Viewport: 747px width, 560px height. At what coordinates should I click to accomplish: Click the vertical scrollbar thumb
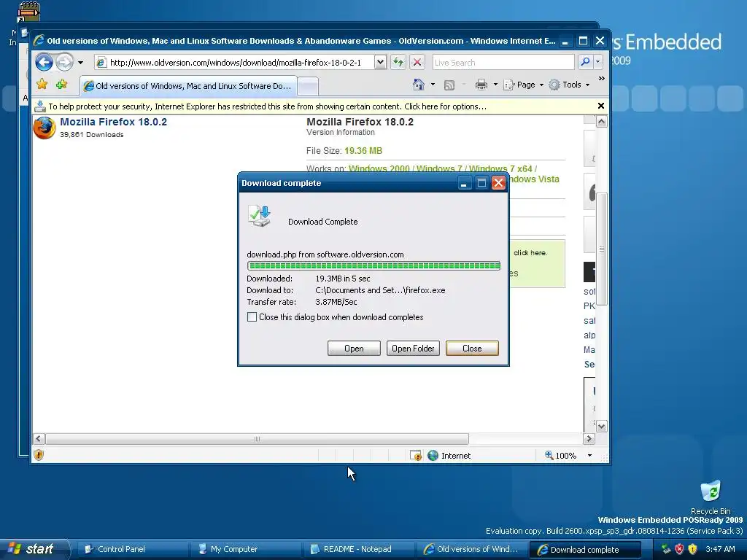(x=601, y=249)
